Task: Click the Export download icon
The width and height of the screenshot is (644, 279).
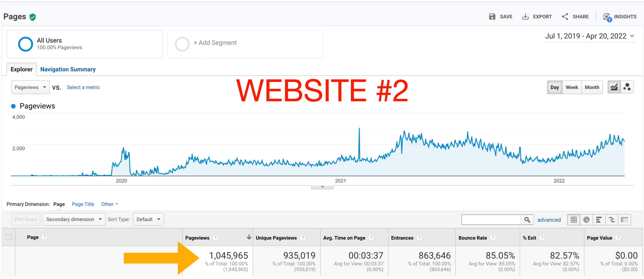Action: [x=525, y=17]
